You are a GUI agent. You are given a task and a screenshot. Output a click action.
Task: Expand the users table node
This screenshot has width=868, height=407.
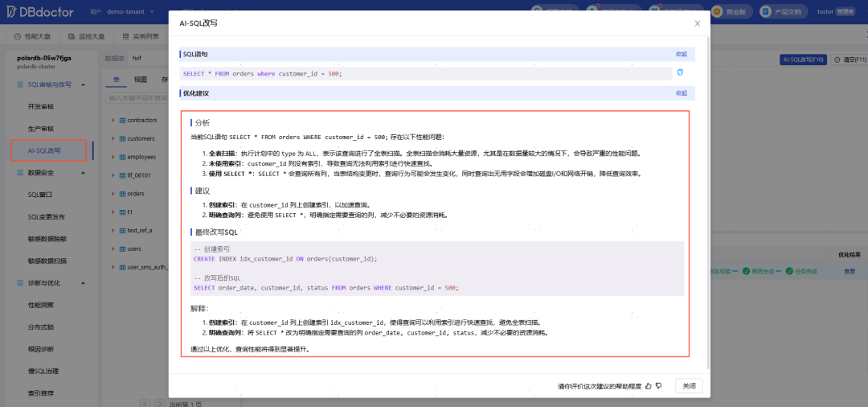113,249
